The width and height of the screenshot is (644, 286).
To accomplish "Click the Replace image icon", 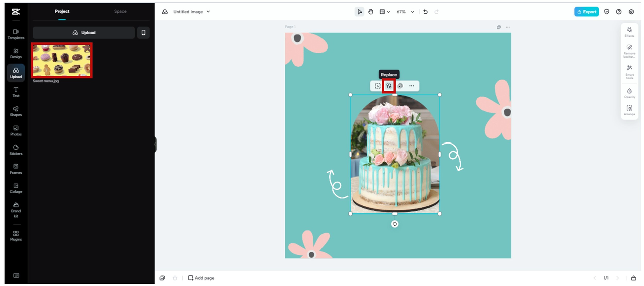I will [x=389, y=86].
